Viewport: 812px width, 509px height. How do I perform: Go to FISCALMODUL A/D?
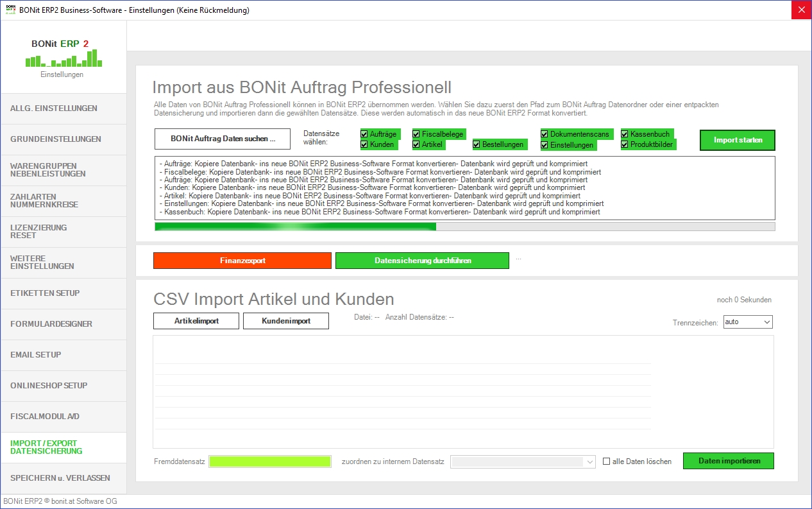pos(63,417)
